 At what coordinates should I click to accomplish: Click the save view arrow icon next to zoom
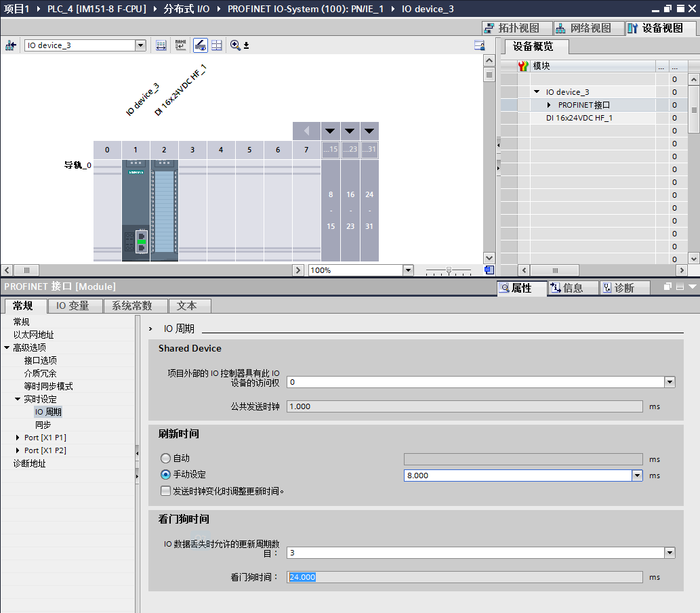pyautogui.click(x=245, y=45)
